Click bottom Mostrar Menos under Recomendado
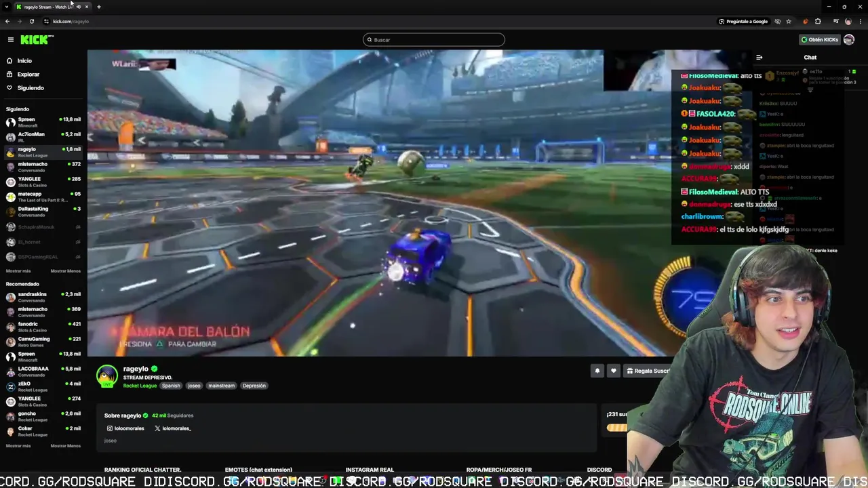This screenshot has height=488, width=868. (66, 446)
